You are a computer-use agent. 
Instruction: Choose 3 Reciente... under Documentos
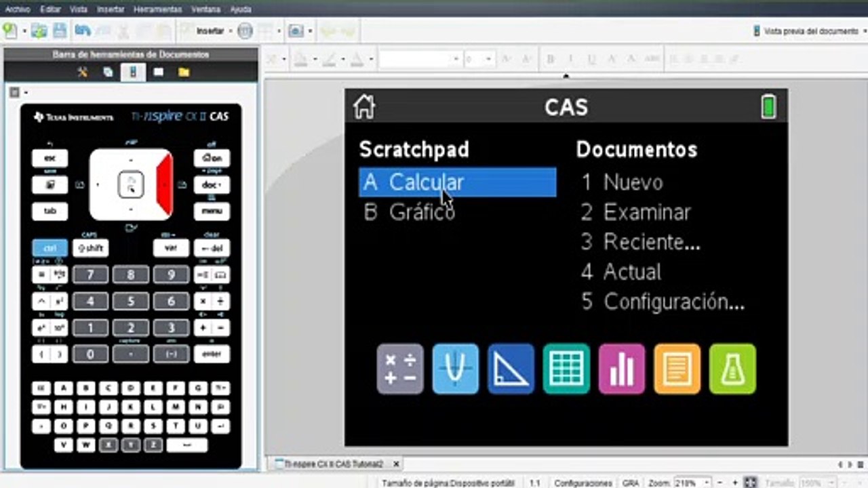point(641,242)
